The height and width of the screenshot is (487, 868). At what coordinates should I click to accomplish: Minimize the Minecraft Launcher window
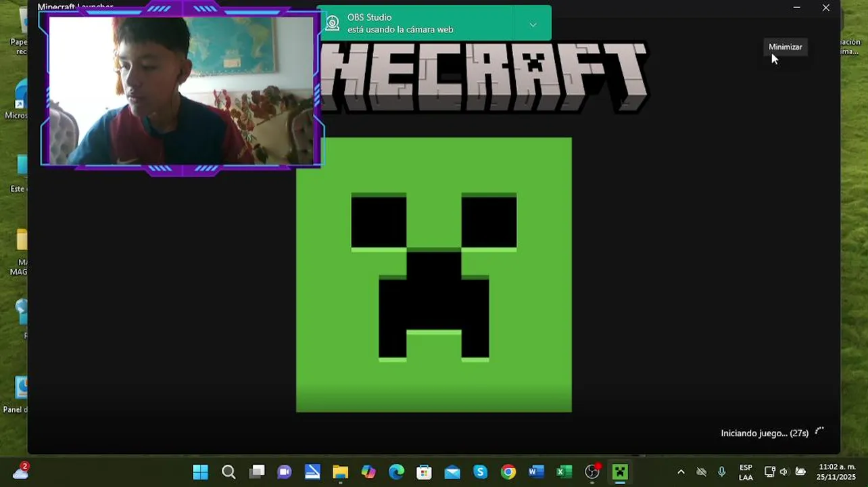pos(796,7)
